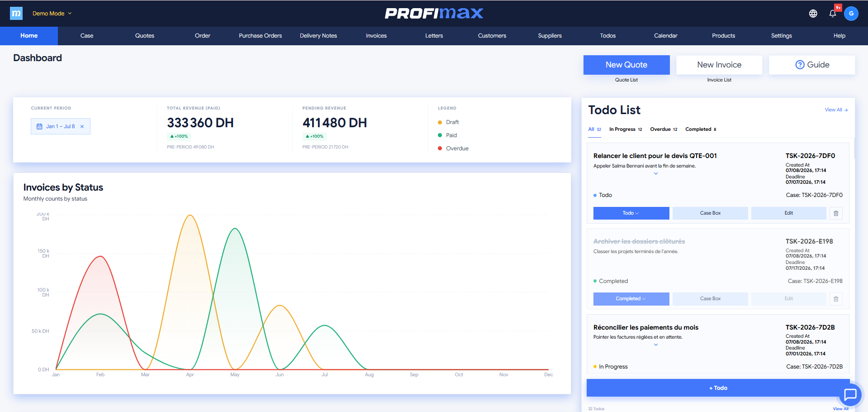
Task: Open the chat support bubble icon
Action: [x=850, y=394]
